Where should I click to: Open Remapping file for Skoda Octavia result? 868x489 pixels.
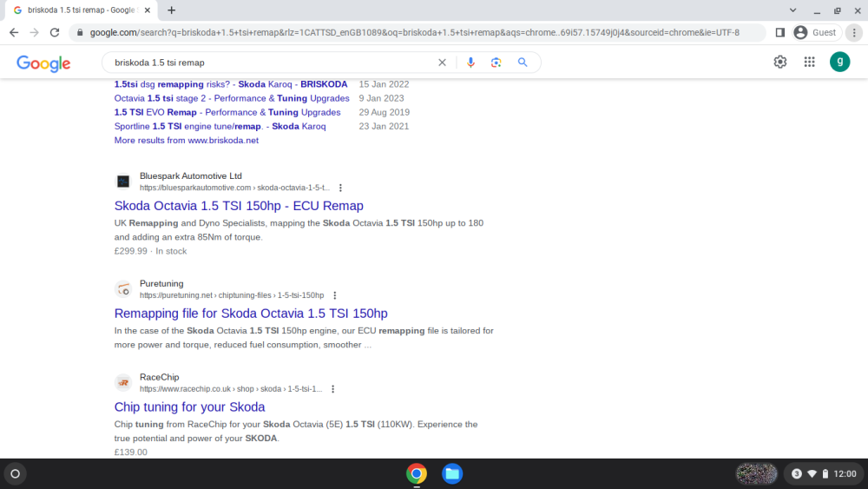click(251, 313)
